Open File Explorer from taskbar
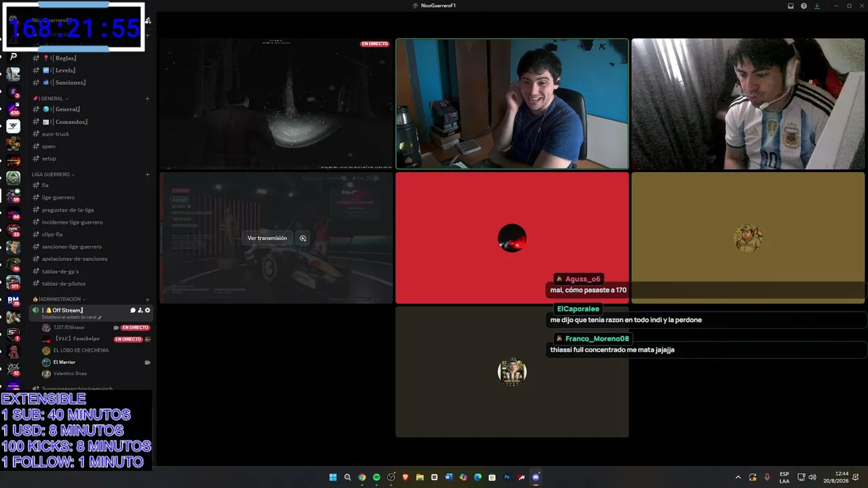868x488 pixels. (420, 477)
